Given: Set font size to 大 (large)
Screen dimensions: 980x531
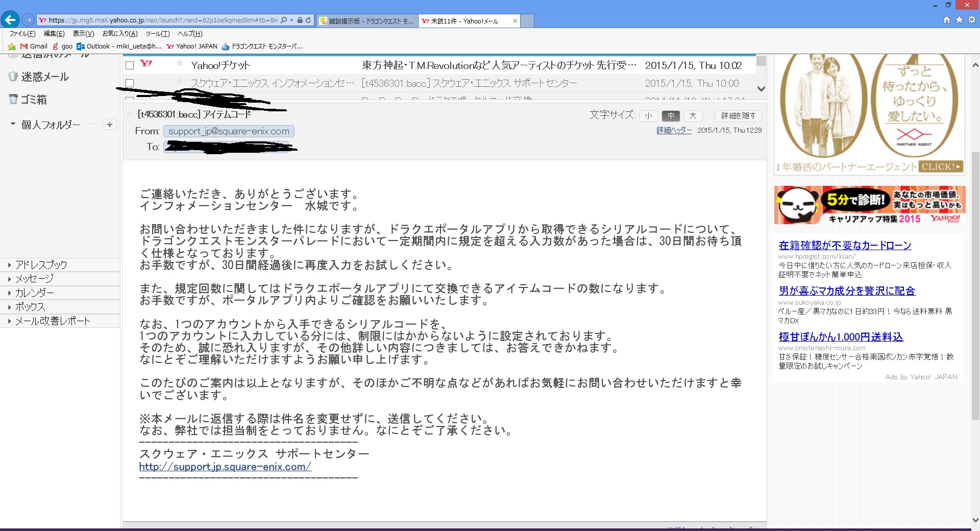Looking at the screenshot, I should pos(693,116).
